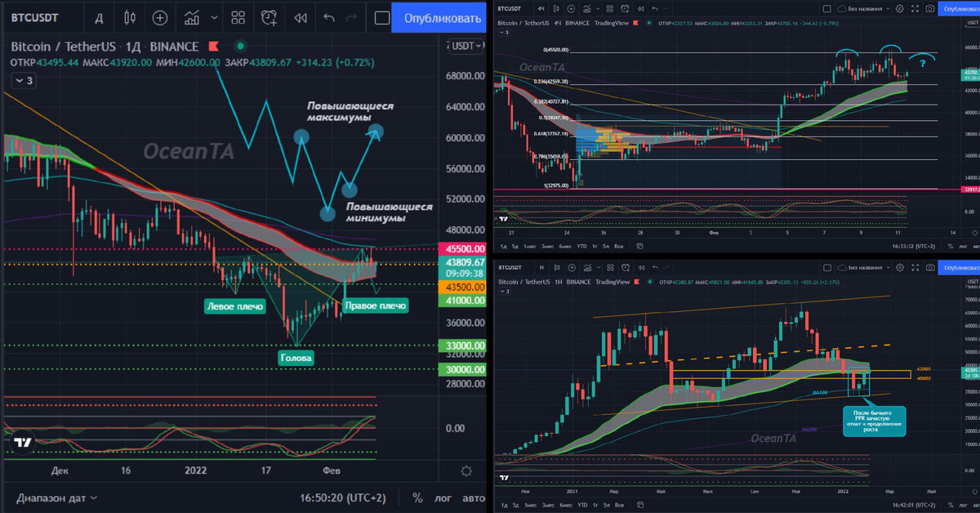
Task: Click red flag next to BINANCE in left chart
Action: coord(214,47)
